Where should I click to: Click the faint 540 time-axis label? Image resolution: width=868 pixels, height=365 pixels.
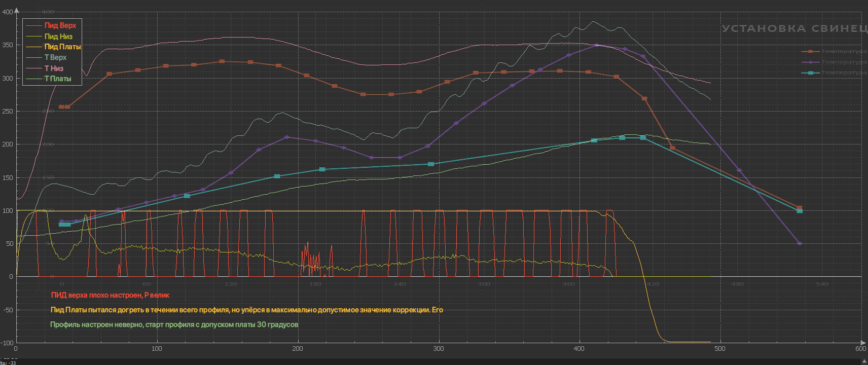click(x=822, y=284)
